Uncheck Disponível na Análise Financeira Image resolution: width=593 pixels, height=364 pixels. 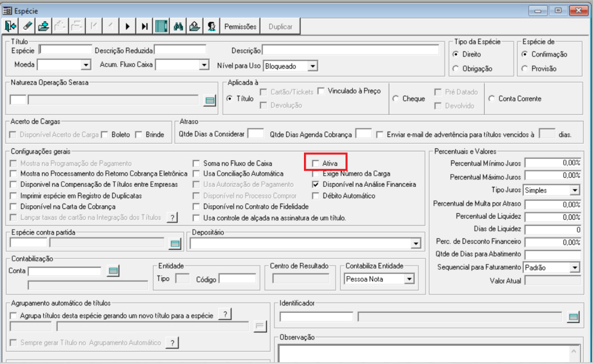coord(315,185)
